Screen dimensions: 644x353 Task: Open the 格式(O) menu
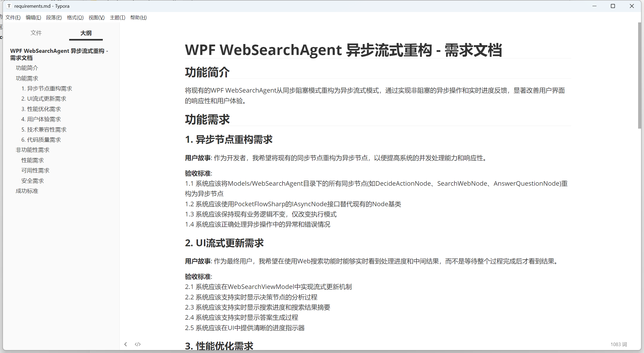75,18
